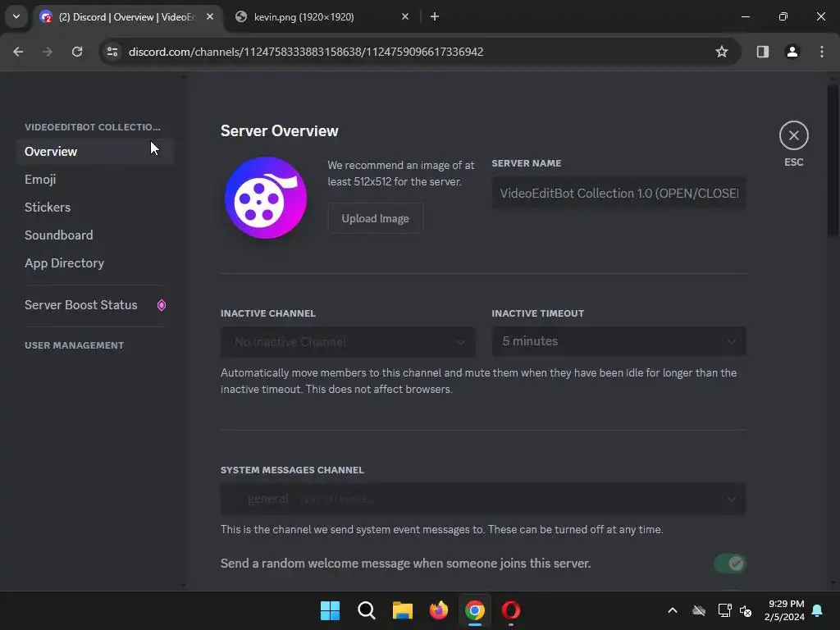840x630 pixels.
Task: Open Windows taskbar search
Action: (x=367, y=610)
